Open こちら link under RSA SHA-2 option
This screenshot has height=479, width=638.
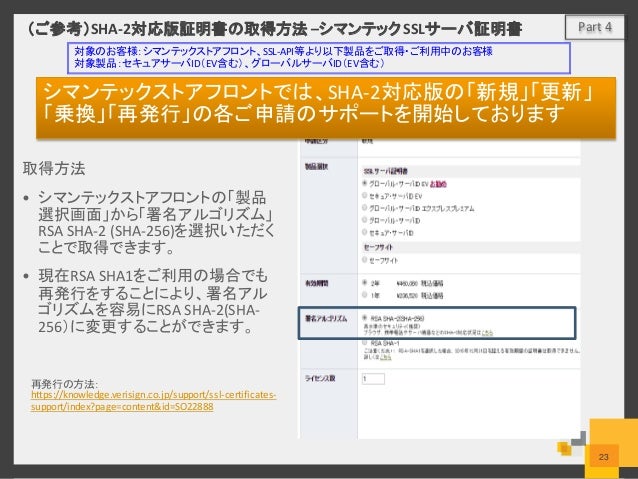[x=487, y=332]
